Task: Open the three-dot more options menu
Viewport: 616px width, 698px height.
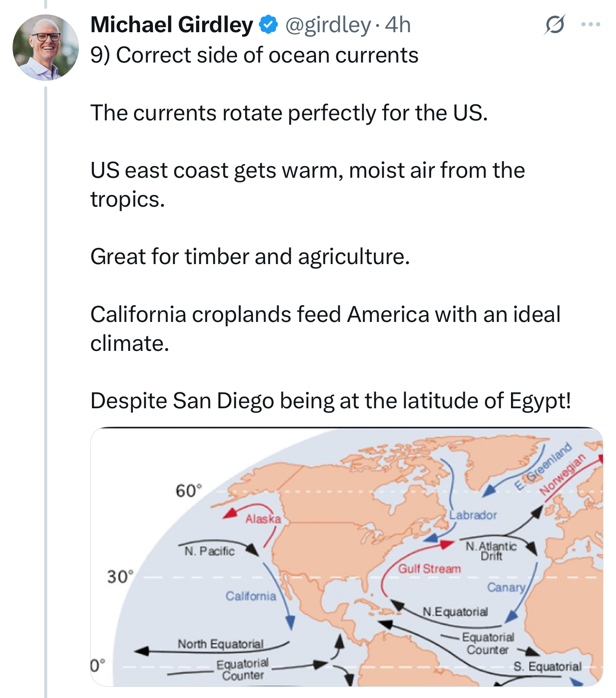Action: click(590, 24)
